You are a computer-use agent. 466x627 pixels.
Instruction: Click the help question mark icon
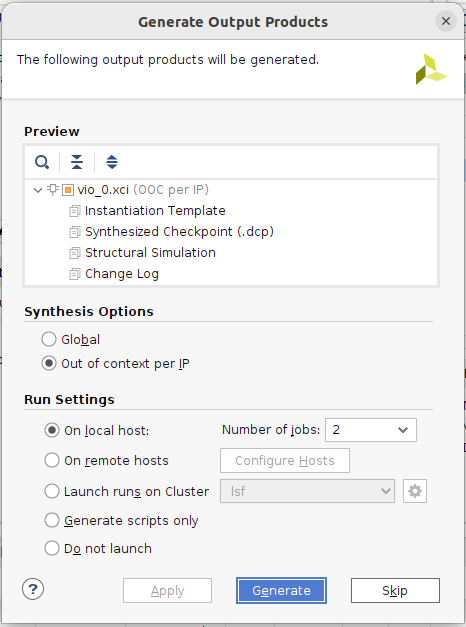click(33, 589)
